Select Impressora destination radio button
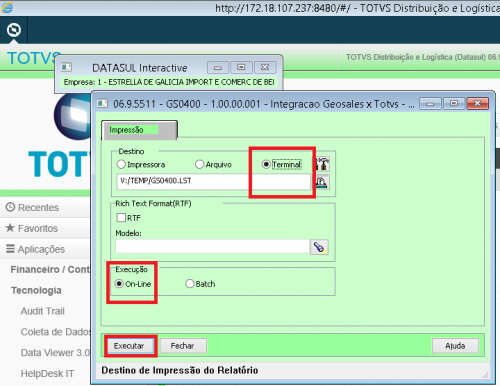 click(121, 164)
